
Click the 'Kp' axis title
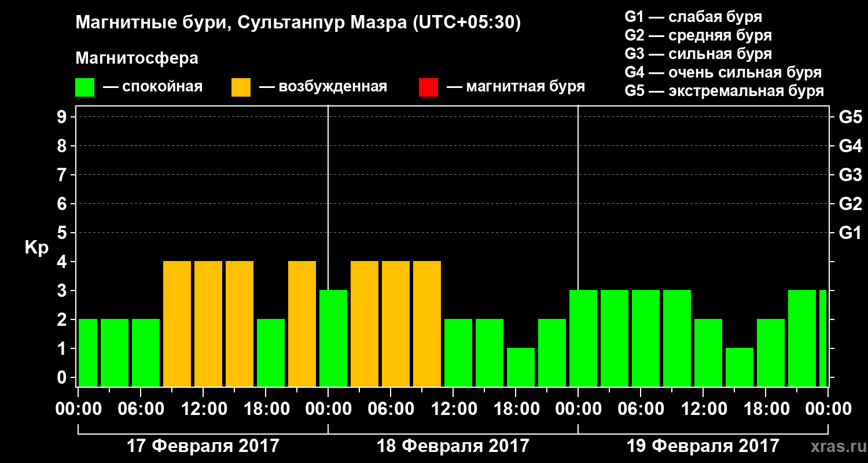tap(36, 247)
